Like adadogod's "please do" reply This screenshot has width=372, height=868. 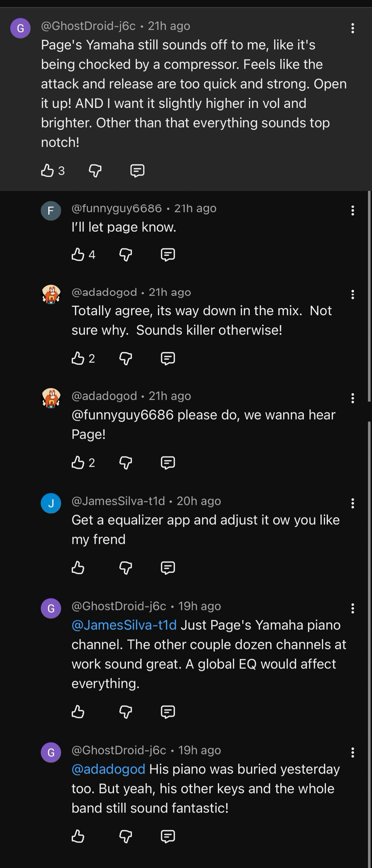point(78,463)
